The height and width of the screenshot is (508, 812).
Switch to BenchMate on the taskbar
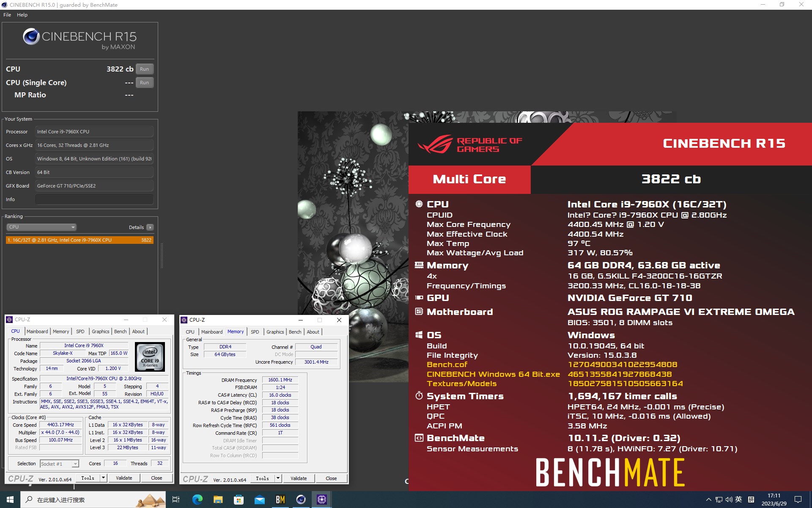280,500
